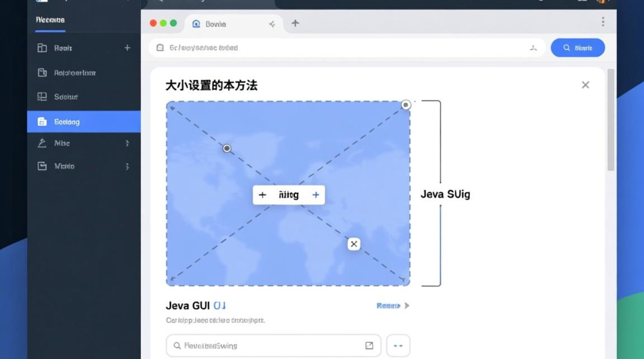
Task: Click the pen-shaped Mbc sidebar icon
Action: click(42, 143)
